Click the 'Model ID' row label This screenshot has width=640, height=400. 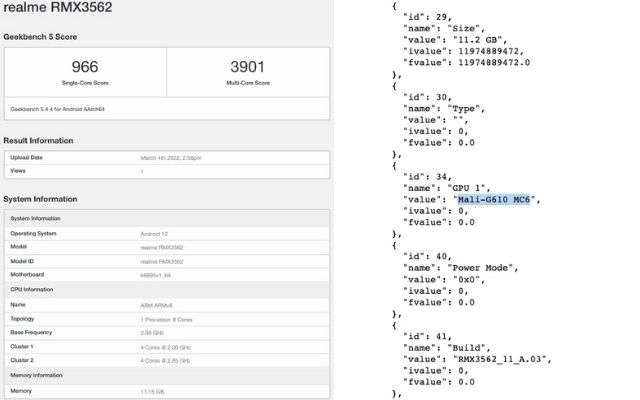22,261
